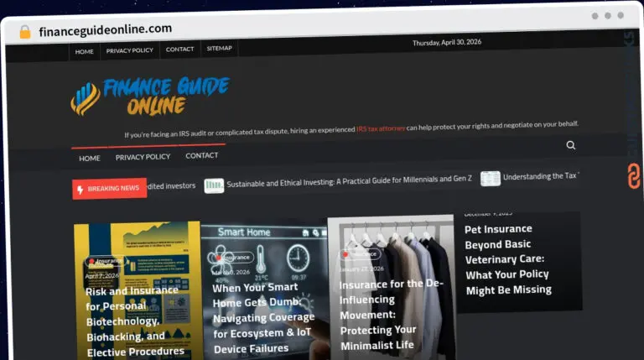Click the Breaking News lightning badge

point(109,189)
